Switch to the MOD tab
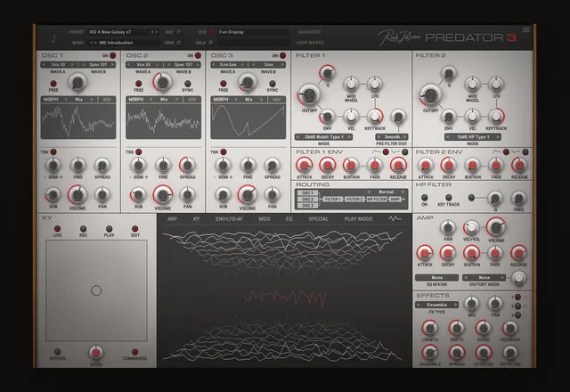The image size is (570, 392). (265, 219)
